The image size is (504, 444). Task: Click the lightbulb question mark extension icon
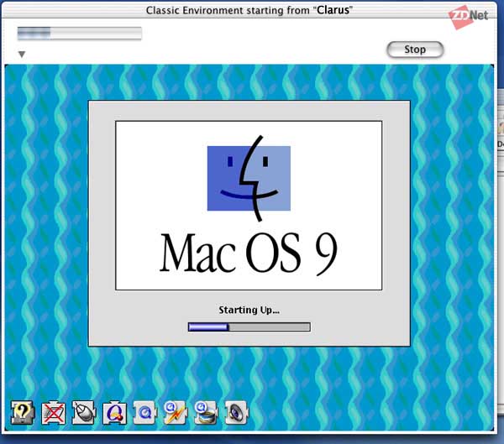pos(22,412)
